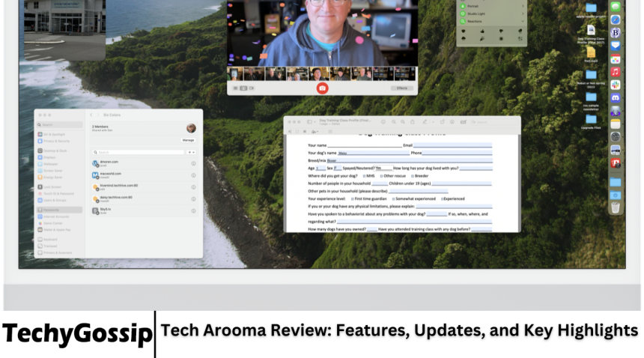Viewport: 644px width, 358px height.
Task: Toggle the Studio Light video effect
Action: pos(463,13)
